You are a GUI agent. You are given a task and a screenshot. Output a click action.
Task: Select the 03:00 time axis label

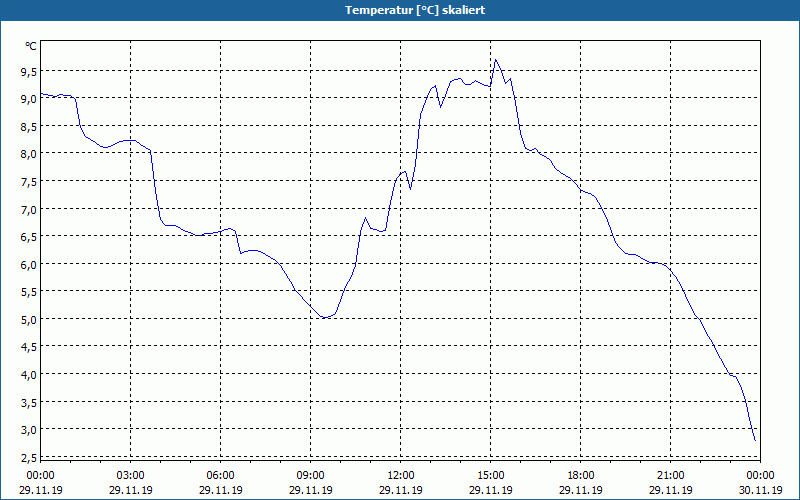131,476
